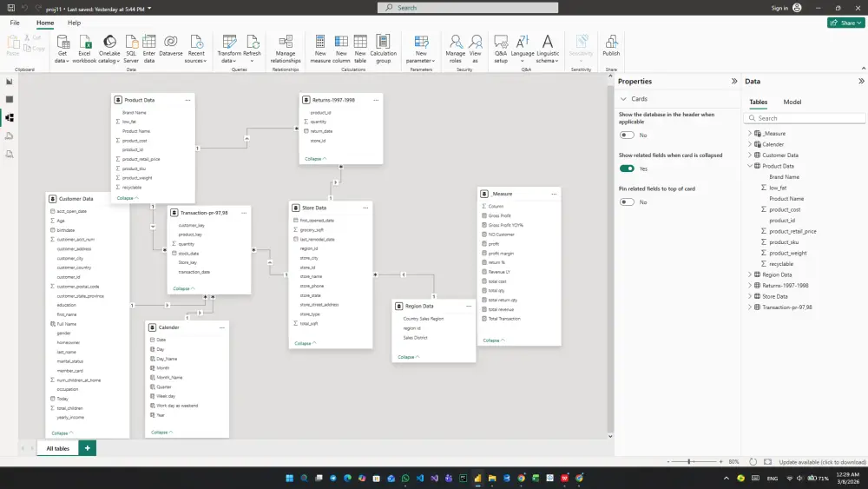Click the top Search box
Viewport: 868px width, 489px height.
click(468, 8)
